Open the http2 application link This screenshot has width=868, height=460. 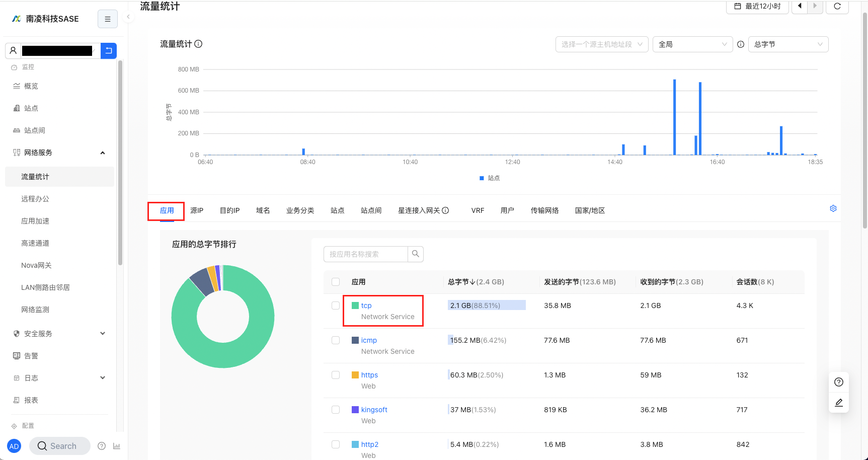[370, 444]
